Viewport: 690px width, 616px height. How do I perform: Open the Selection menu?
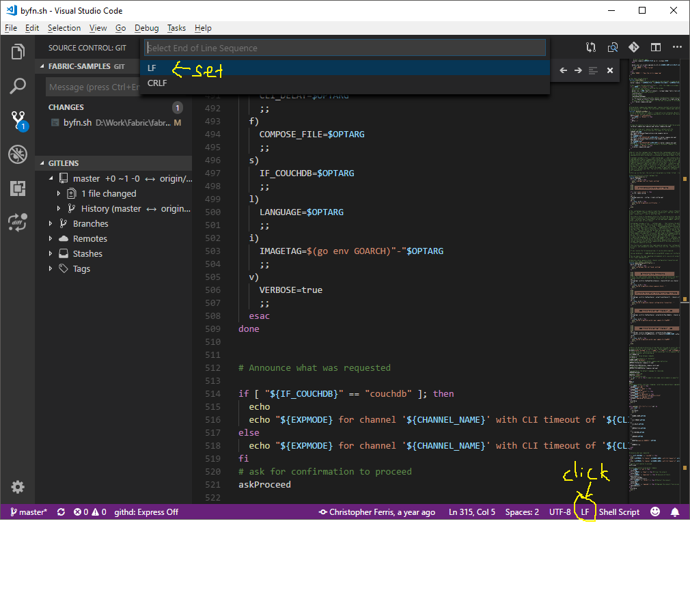tap(64, 28)
